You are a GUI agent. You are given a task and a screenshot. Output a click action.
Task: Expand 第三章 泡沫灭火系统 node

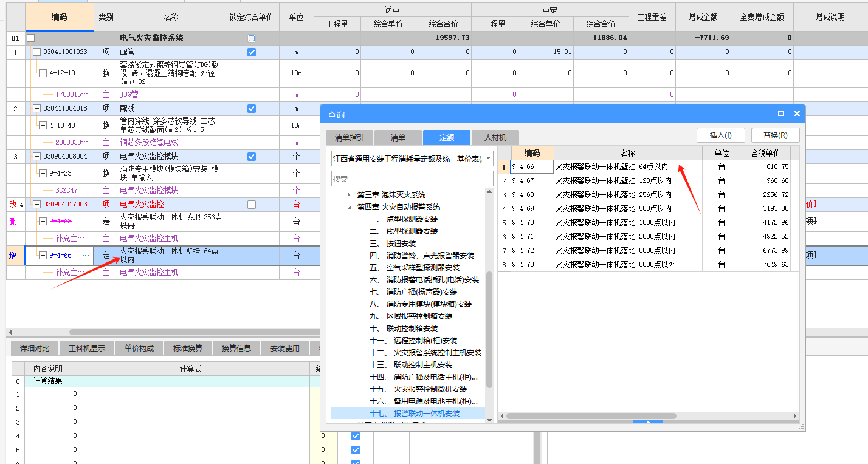[349, 195]
